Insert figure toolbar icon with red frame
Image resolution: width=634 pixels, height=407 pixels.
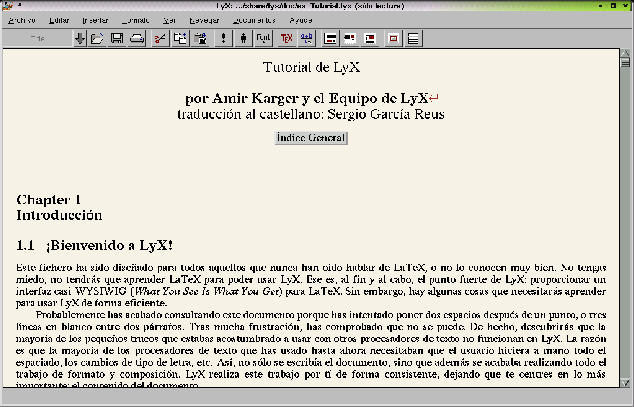(393, 38)
